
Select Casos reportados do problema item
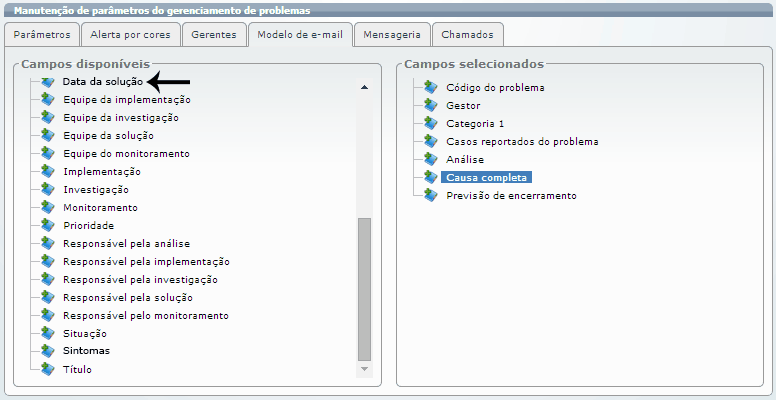coord(522,141)
